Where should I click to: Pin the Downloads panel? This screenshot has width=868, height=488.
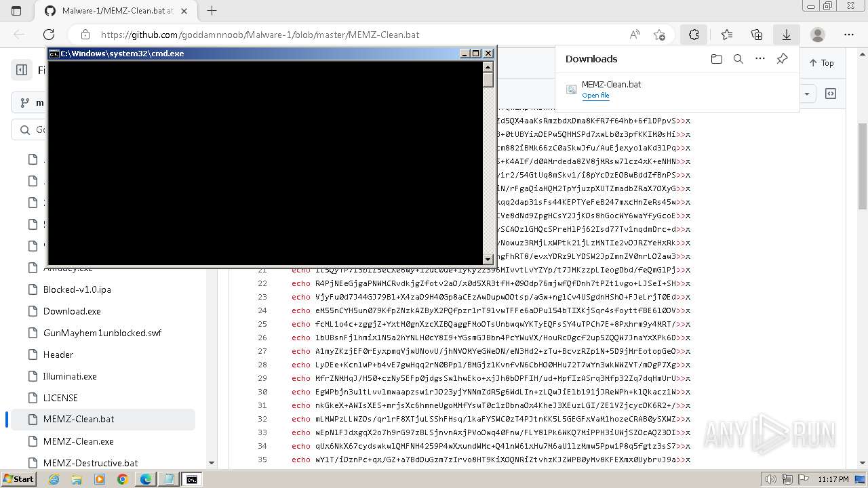coord(782,59)
